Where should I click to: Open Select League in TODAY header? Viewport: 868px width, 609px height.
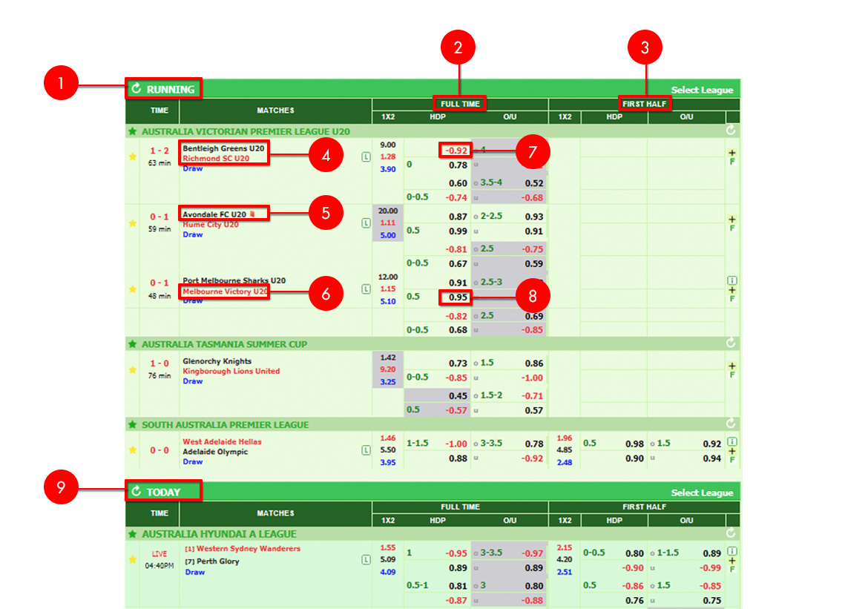701,493
